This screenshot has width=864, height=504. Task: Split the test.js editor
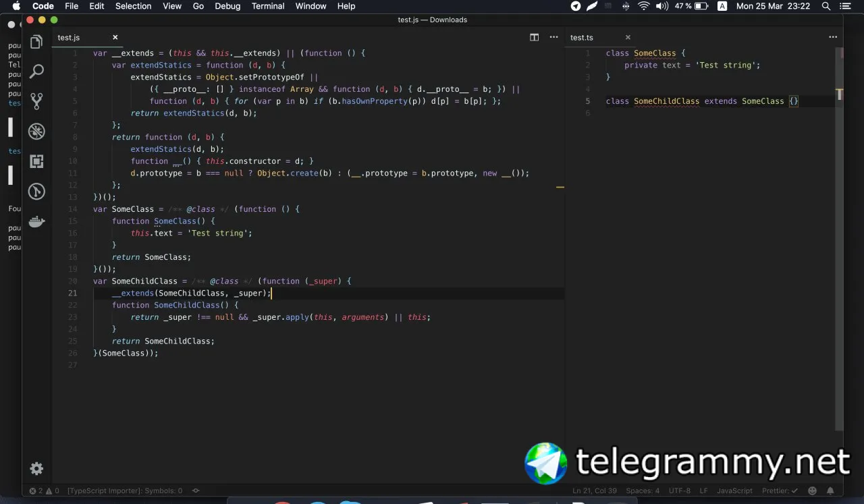pyautogui.click(x=535, y=38)
